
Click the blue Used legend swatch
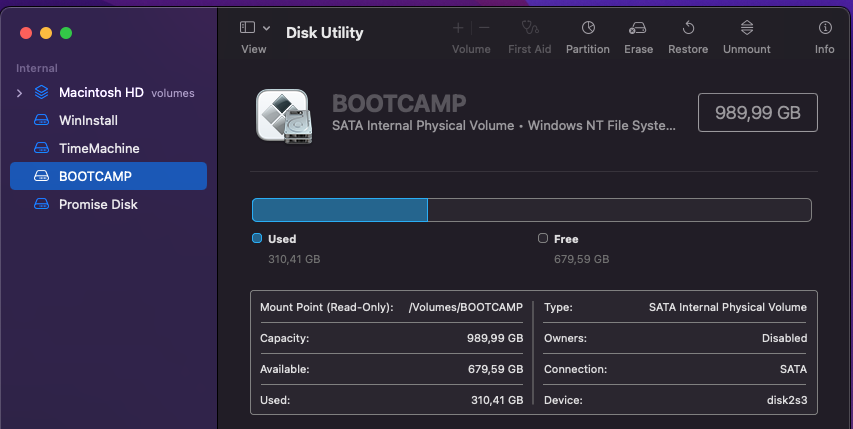tap(257, 238)
